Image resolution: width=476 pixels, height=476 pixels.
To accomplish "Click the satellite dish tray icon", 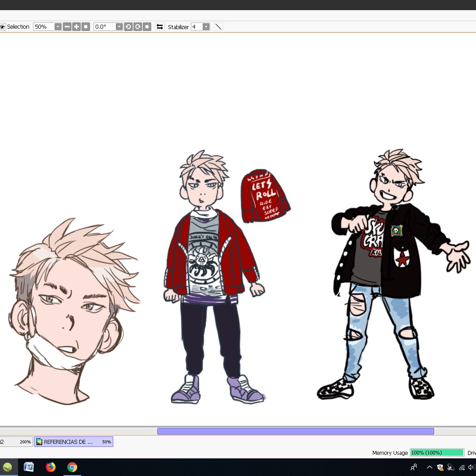I will (x=451, y=467).
